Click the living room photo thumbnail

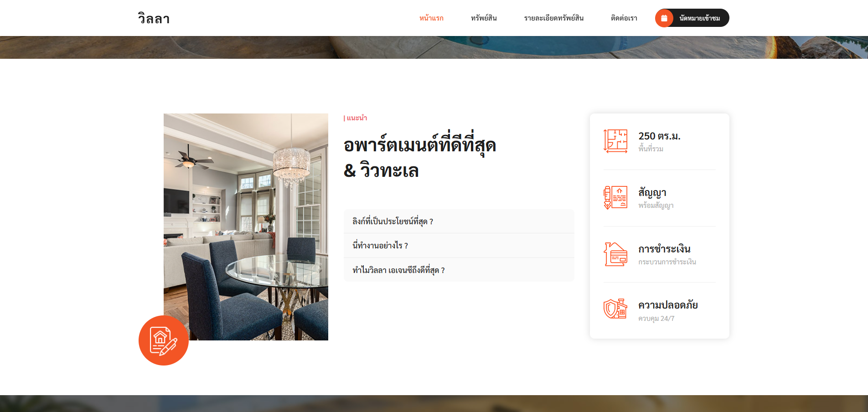pyautogui.click(x=246, y=227)
